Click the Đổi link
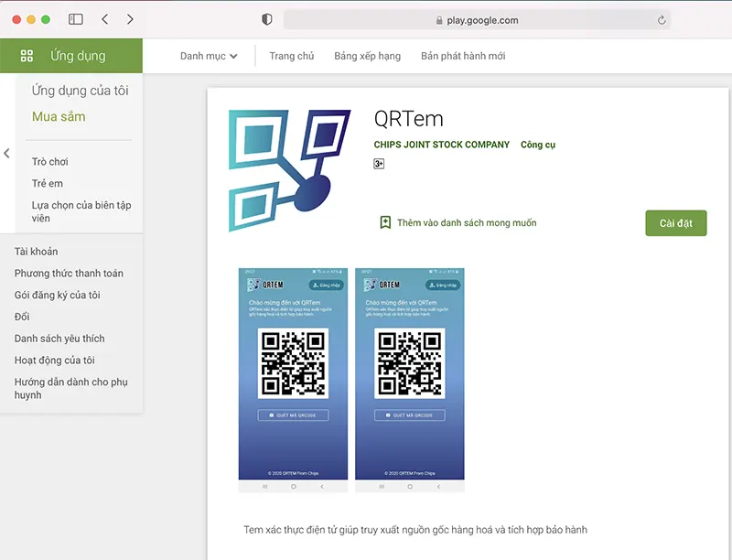 click(x=22, y=317)
